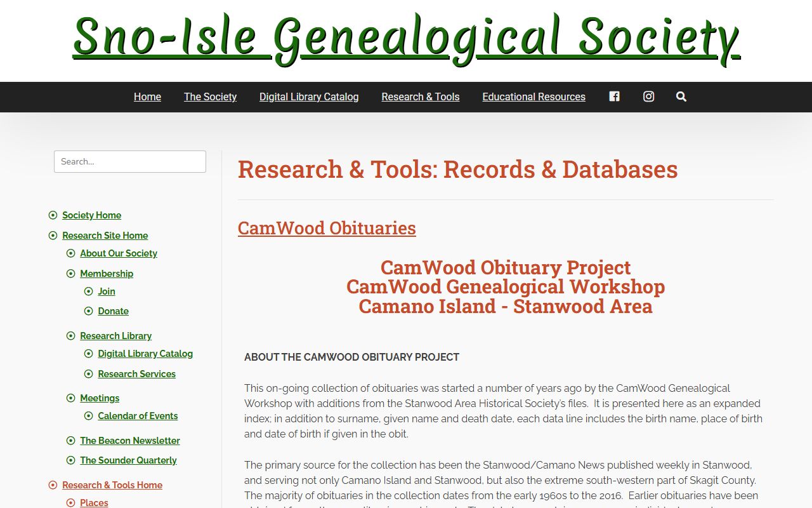Open the Instagram icon in navbar
The width and height of the screenshot is (812, 508).
click(x=648, y=97)
